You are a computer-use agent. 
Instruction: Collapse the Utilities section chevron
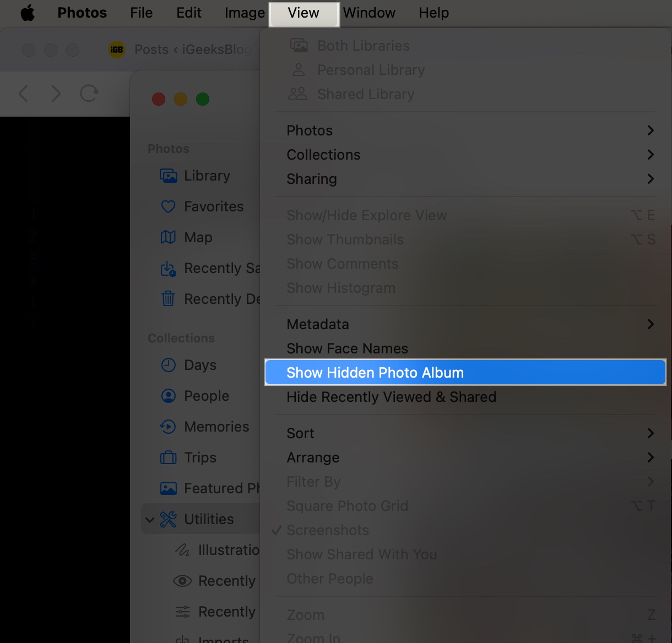point(150,519)
